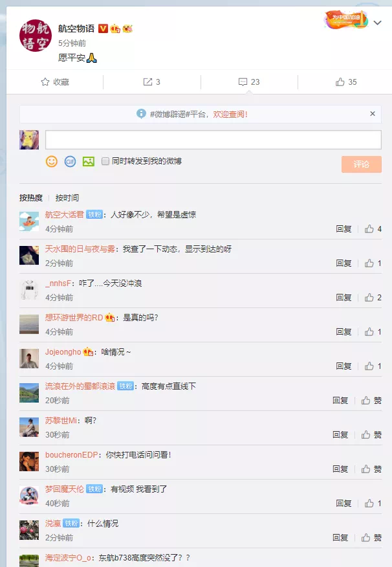Viewport: 392px width, 567px height.
Task: Click the blue info icon before #微博辟谣#
Action: click(141, 114)
